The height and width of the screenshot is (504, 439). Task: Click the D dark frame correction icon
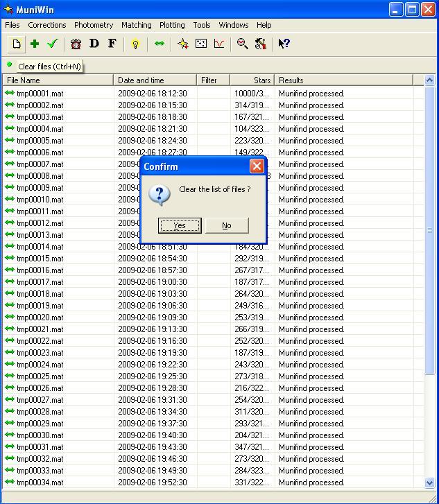coord(94,44)
